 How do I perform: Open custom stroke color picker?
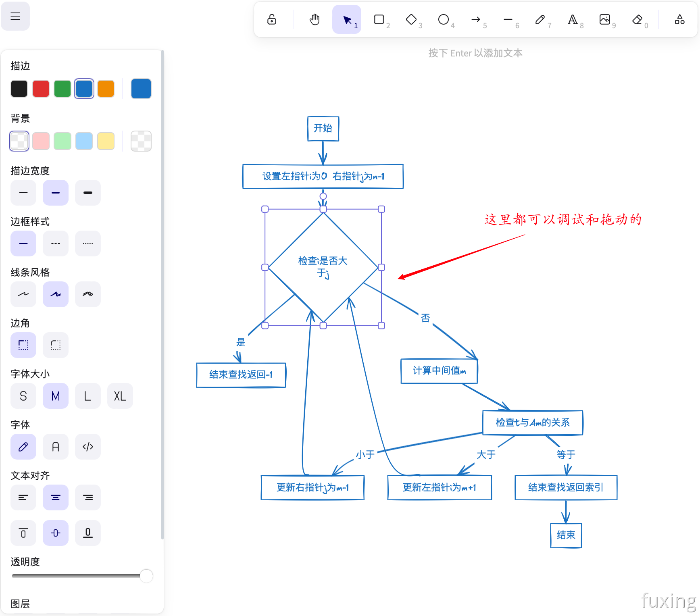coord(141,89)
